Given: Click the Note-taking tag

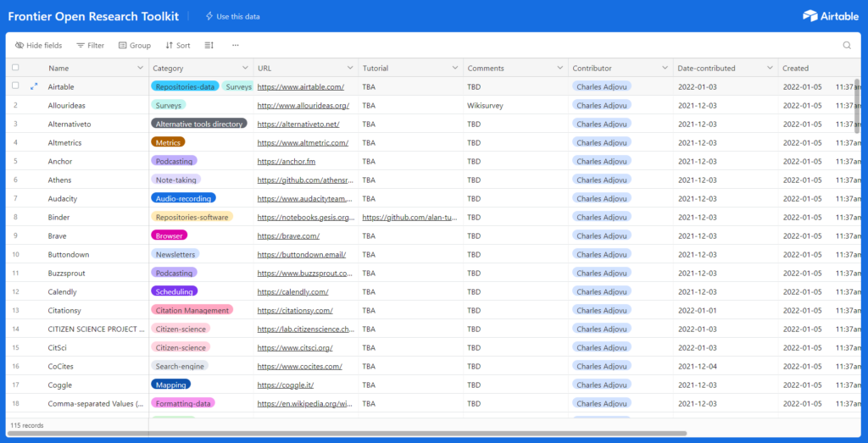Looking at the screenshot, I should pyautogui.click(x=175, y=180).
